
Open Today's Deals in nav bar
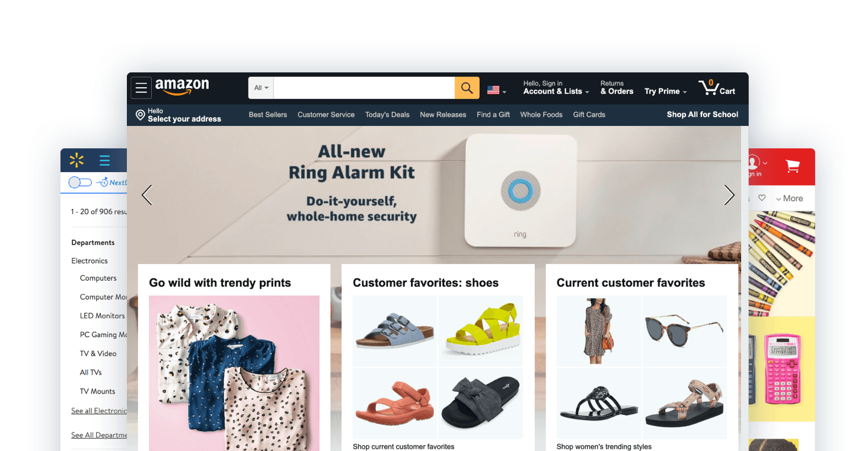click(x=387, y=115)
